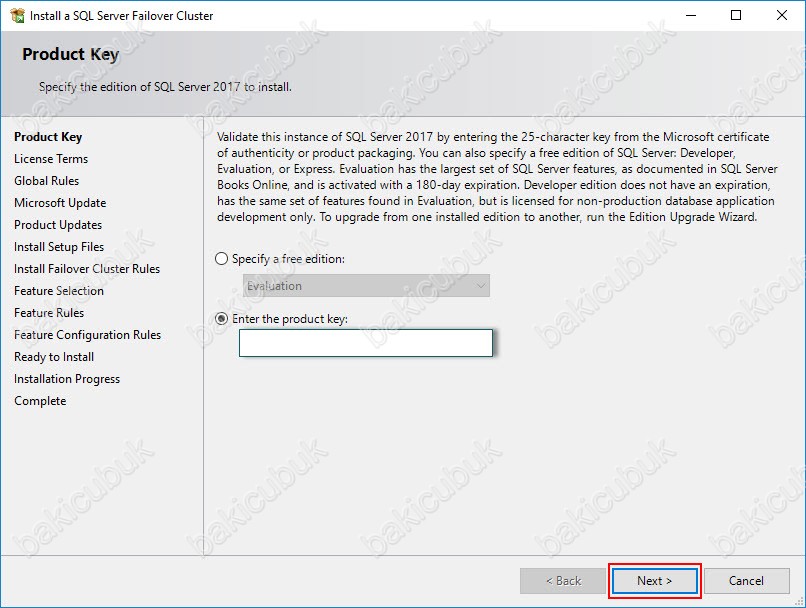Select Feature Configuration Rules step
The width and height of the screenshot is (806, 608).
coord(87,335)
